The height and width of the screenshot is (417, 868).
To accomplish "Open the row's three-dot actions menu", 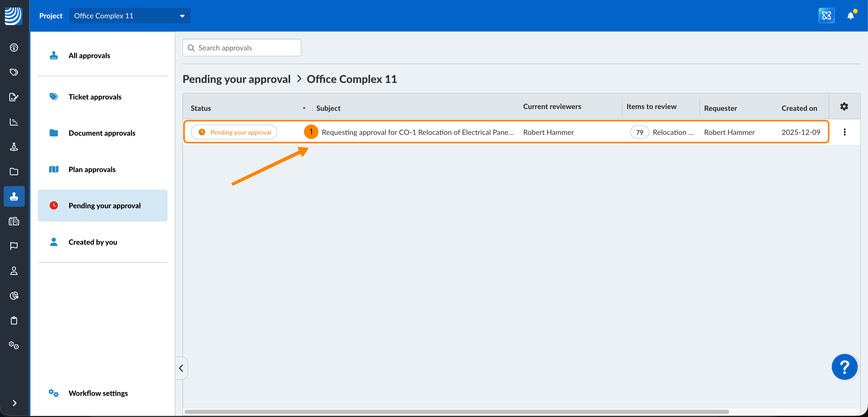I will click(x=844, y=132).
